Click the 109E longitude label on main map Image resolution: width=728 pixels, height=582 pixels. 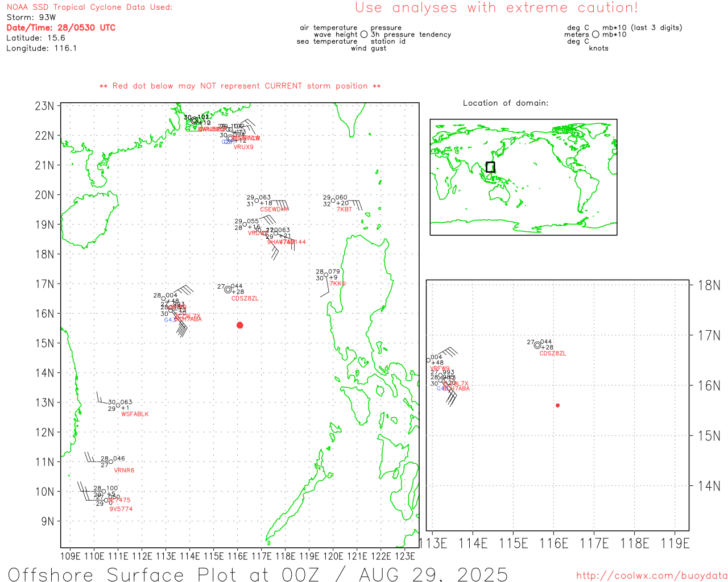pos(70,556)
